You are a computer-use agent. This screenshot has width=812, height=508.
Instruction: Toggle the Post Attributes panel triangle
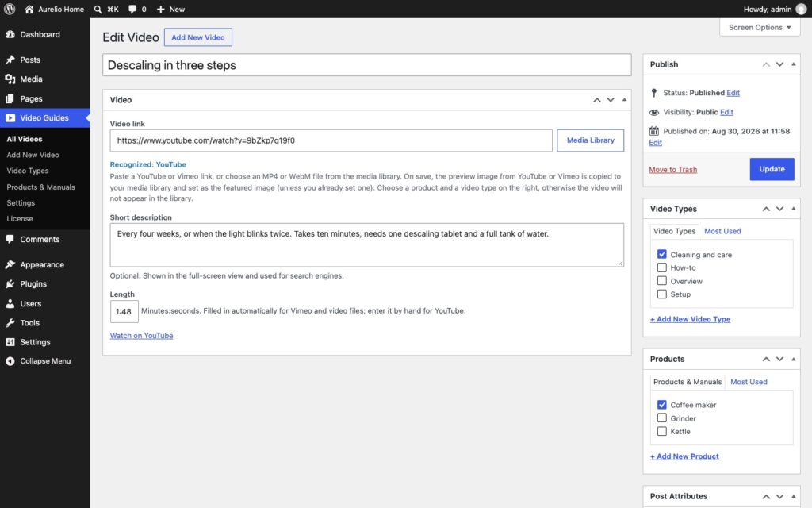(793, 496)
